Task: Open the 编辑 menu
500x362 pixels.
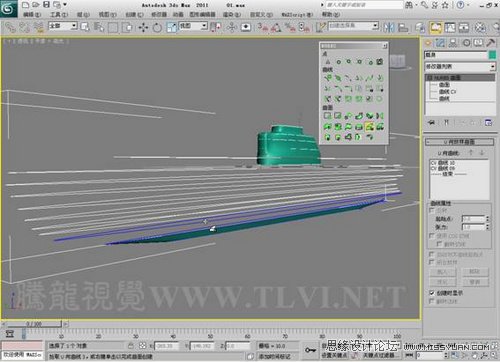Action: [x=32, y=14]
